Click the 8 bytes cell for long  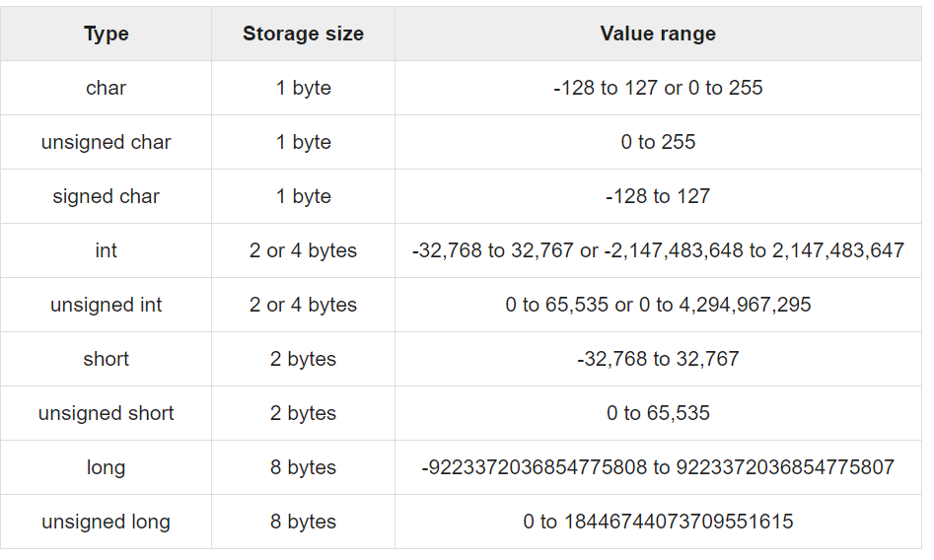[x=303, y=467]
